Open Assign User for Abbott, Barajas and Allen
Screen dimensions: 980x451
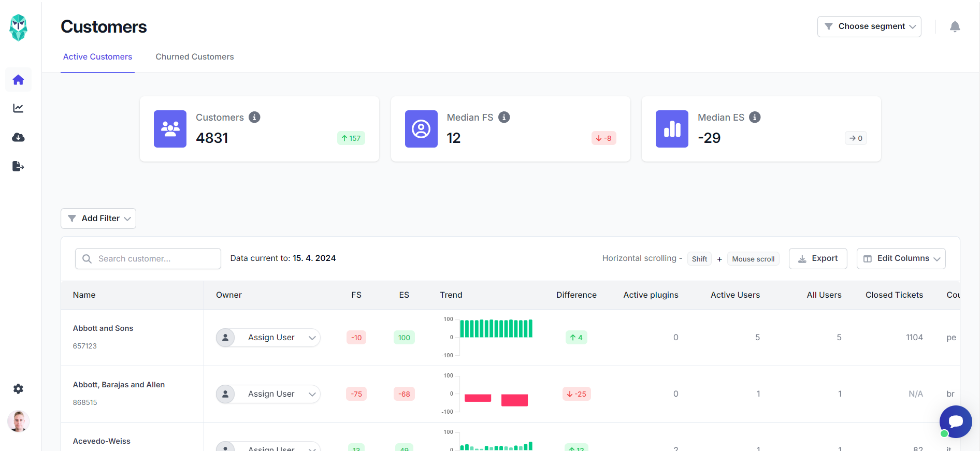(268, 394)
